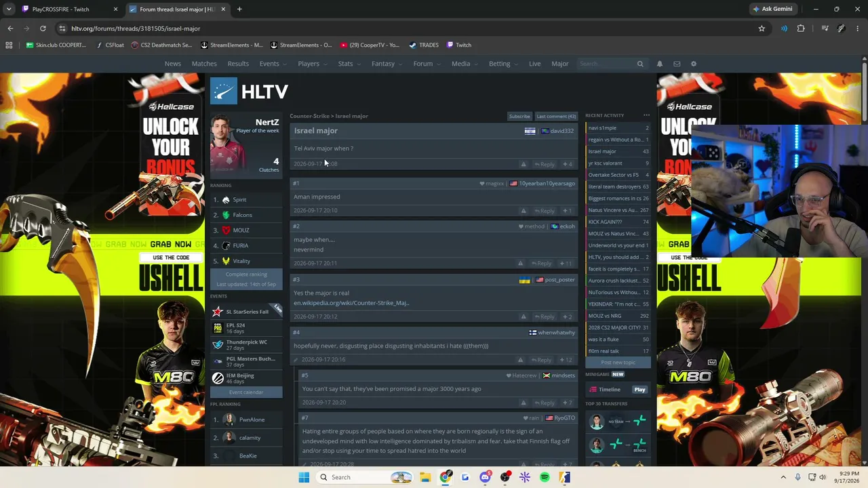Screen dimensions: 868x488
Task: Expand the Betting dropdown menu
Action: [x=502, y=64]
